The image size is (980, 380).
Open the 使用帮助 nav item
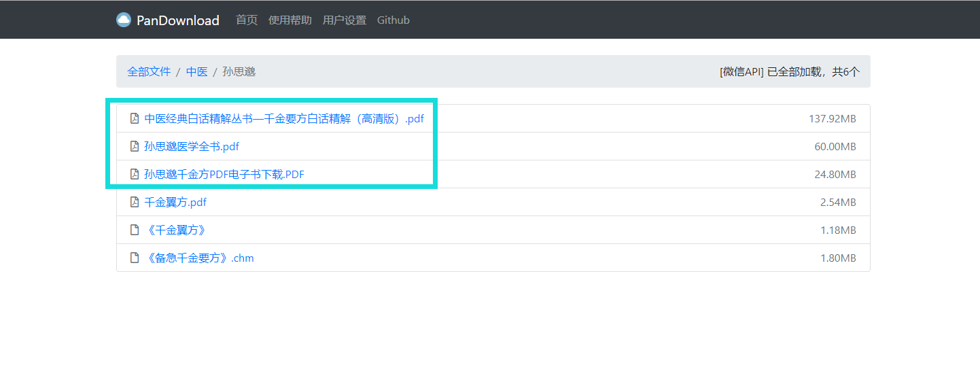290,20
